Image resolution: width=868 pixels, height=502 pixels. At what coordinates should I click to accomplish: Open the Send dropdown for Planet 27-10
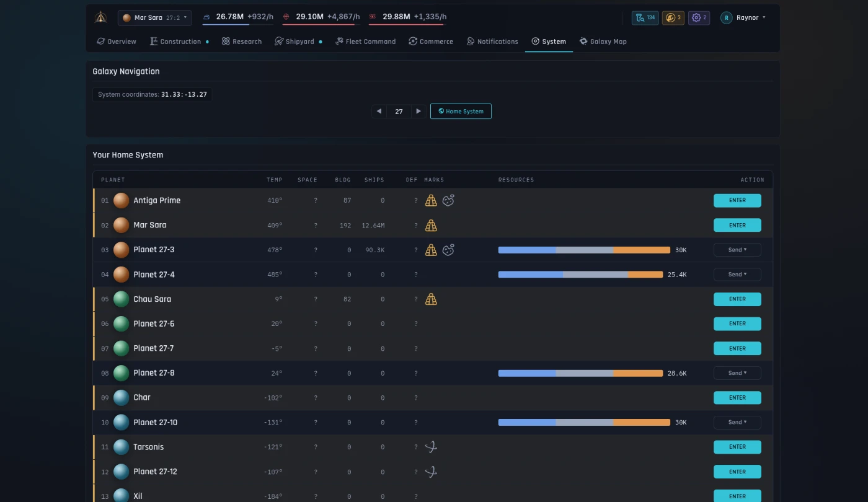click(737, 423)
